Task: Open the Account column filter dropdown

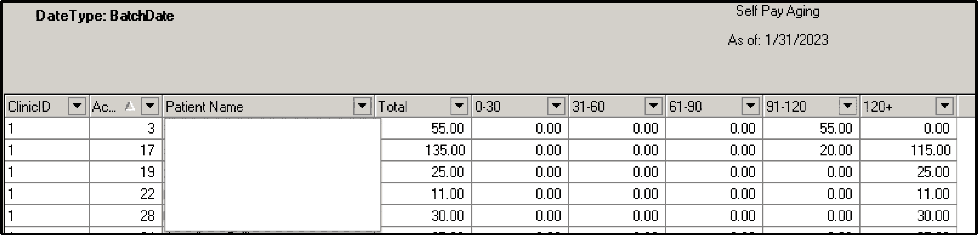Action: (x=150, y=107)
